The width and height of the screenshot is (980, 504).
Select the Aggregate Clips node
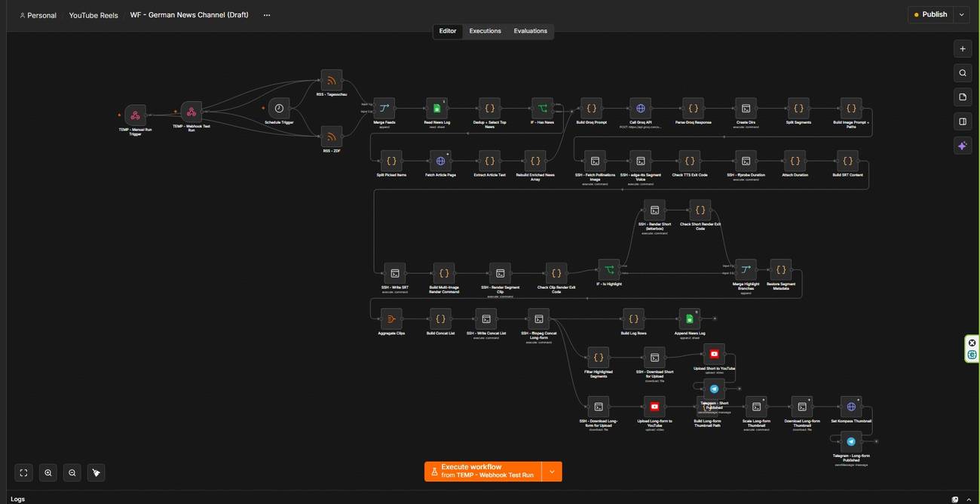[x=391, y=318]
